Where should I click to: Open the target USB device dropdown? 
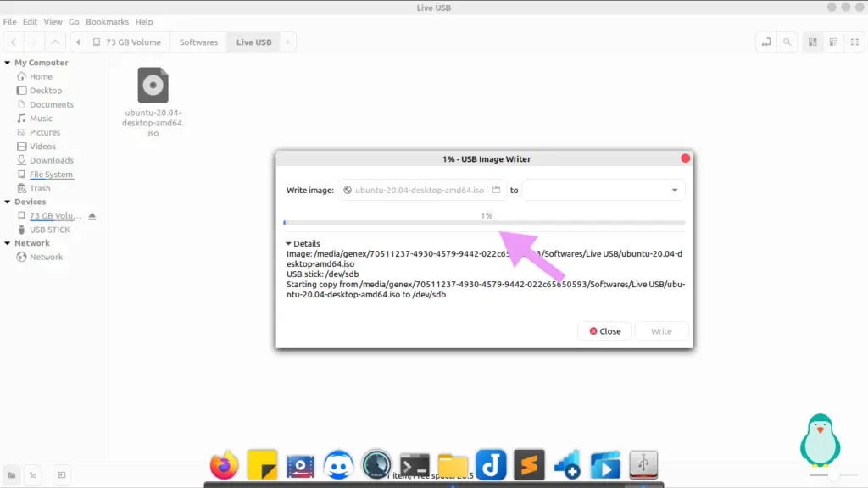coord(604,191)
